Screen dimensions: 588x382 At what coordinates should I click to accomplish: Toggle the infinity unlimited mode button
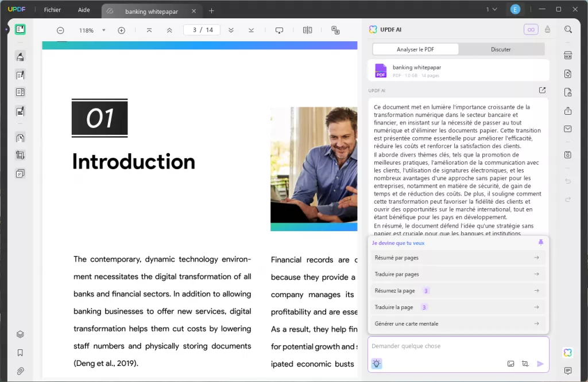click(531, 30)
